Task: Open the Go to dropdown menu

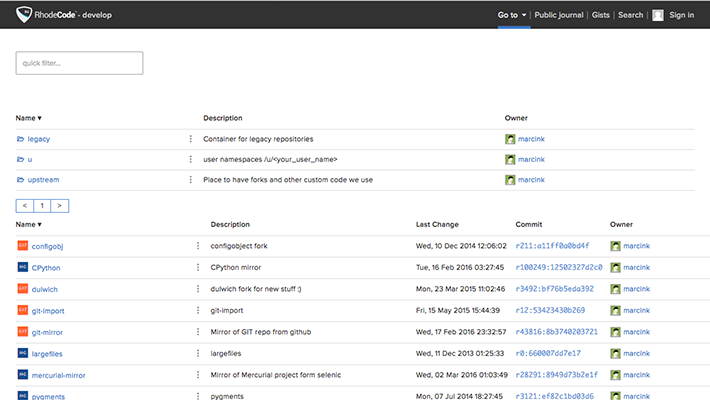Action: (512, 15)
